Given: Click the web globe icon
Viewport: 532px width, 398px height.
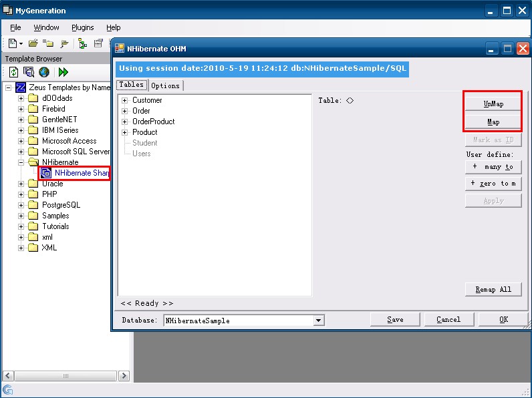Looking at the screenshot, I should click(x=44, y=72).
